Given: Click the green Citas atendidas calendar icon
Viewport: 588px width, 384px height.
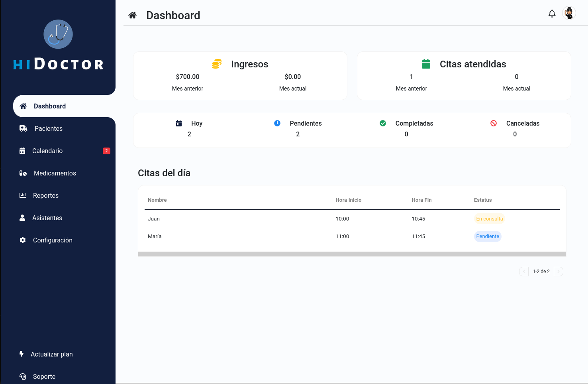Looking at the screenshot, I should pos(426,64).
